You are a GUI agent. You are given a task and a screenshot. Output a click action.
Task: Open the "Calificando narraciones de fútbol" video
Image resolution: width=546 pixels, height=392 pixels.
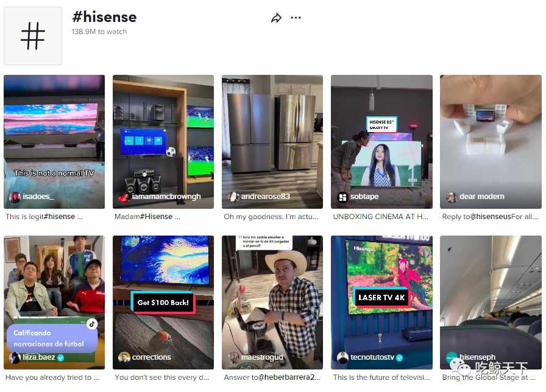click(54, 303)
